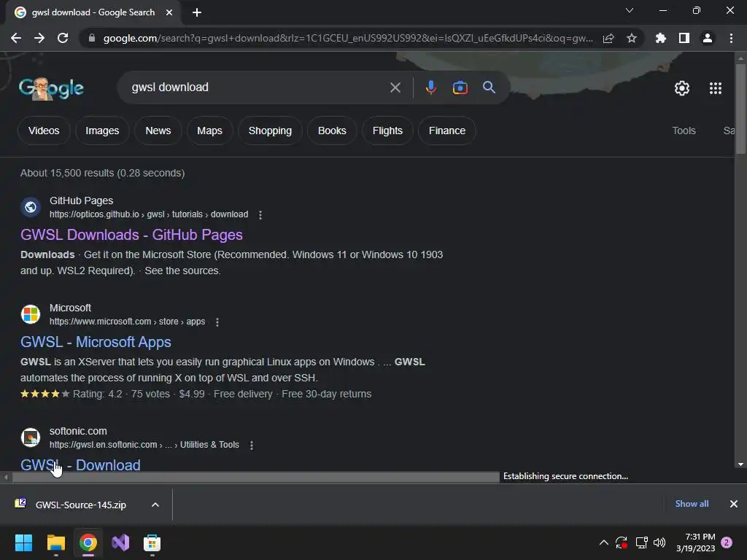Click opticos.github.io URL breadcrumb
This screenshot has height=560, width=747.
pos(149,214)
